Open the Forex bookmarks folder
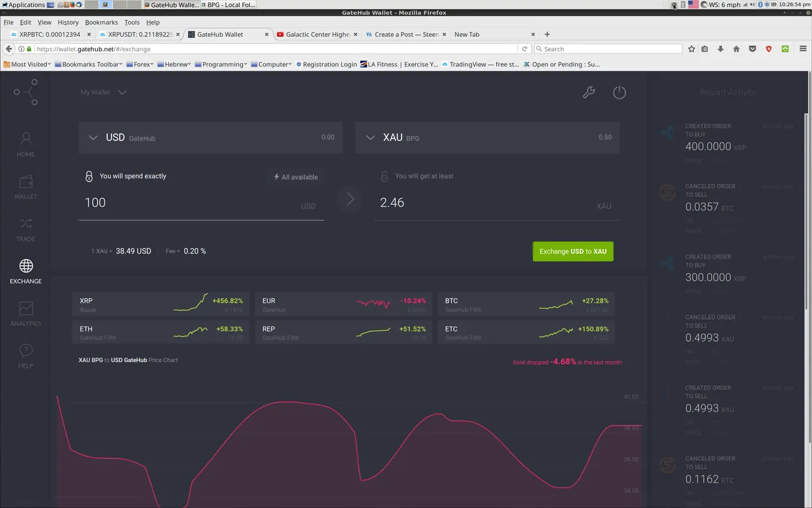This screenshot has width=812, height=508. point(140,64)
